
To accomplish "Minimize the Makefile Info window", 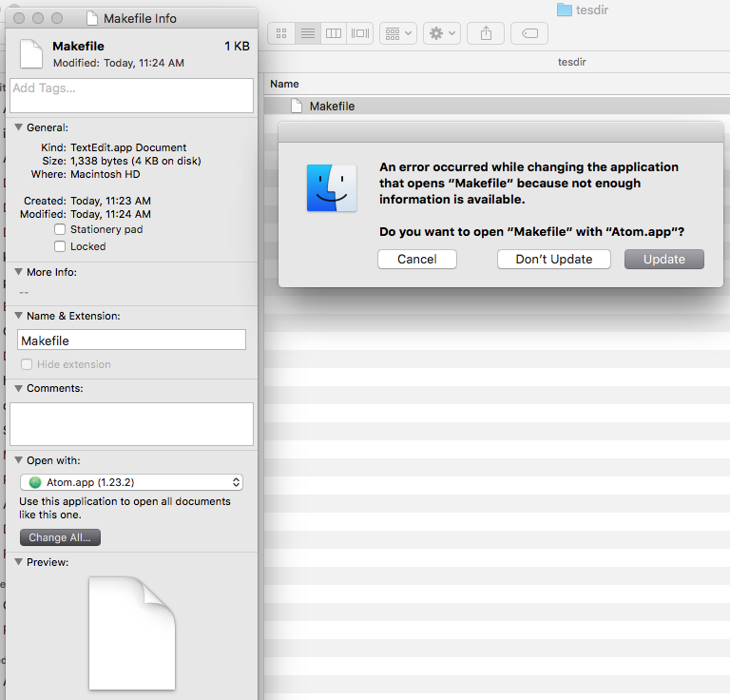I will tap(38, 18).
